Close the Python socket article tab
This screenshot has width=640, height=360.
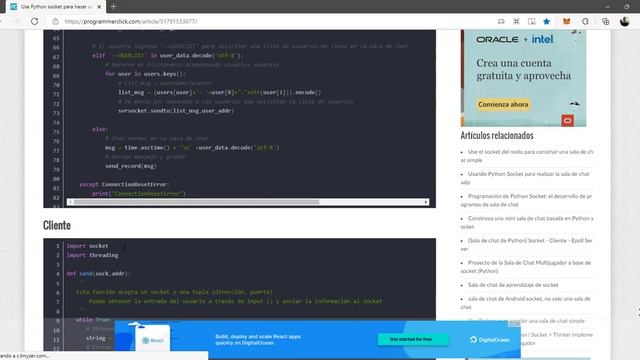click(x=99, y=7)
